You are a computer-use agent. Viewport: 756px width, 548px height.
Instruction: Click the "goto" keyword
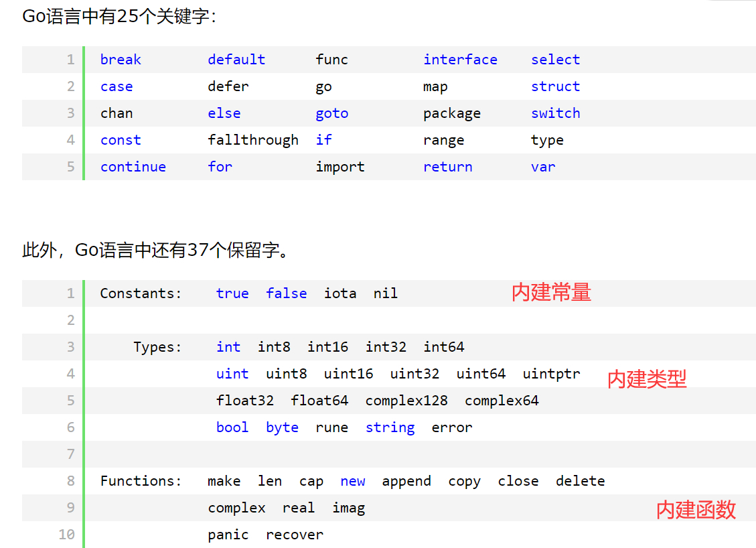(x=332, y=113)
